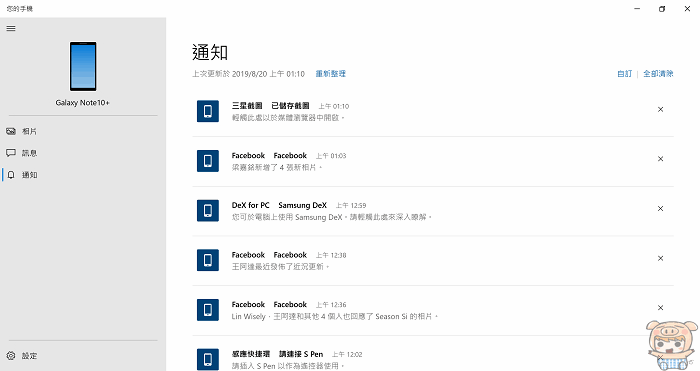The height and width of the screenshot is (371, 700).
Task: Close the Your Phone window
Action: [x=688, y=8]
